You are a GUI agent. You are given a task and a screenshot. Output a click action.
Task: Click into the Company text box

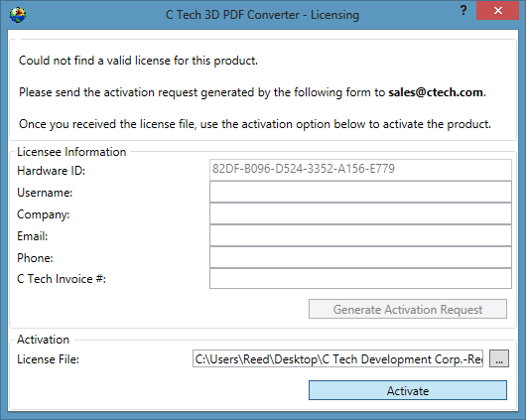(x=360, y=213)
